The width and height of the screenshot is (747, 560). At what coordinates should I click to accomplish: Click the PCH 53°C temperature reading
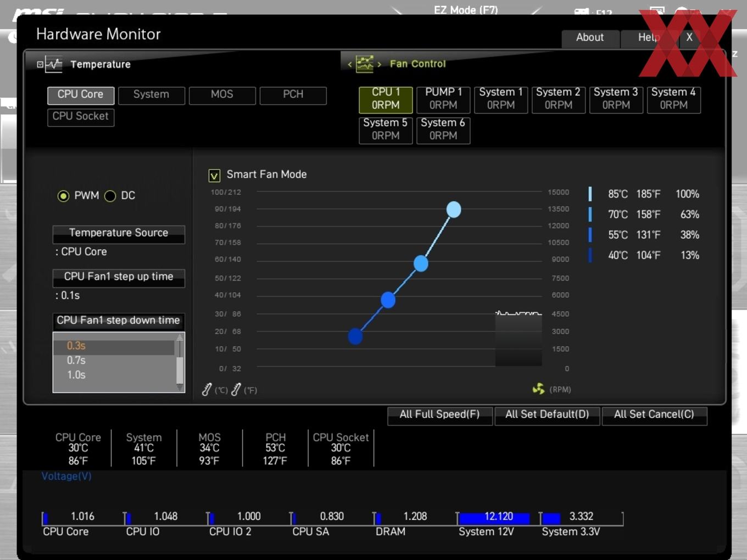(275, 448)
